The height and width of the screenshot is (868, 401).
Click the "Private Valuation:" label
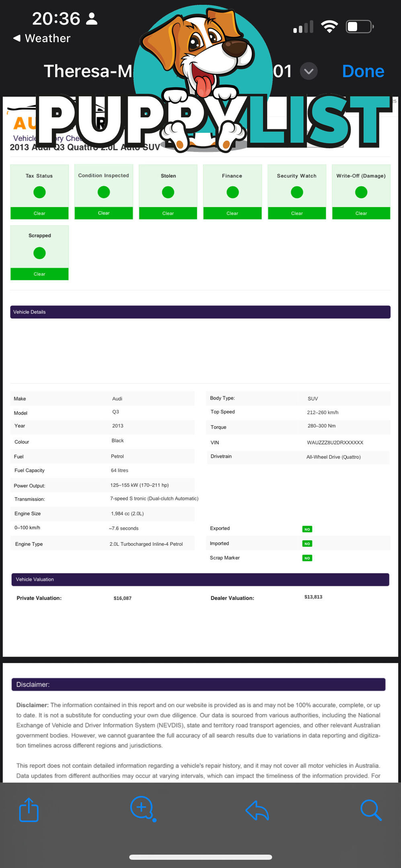tap(39, 598)
